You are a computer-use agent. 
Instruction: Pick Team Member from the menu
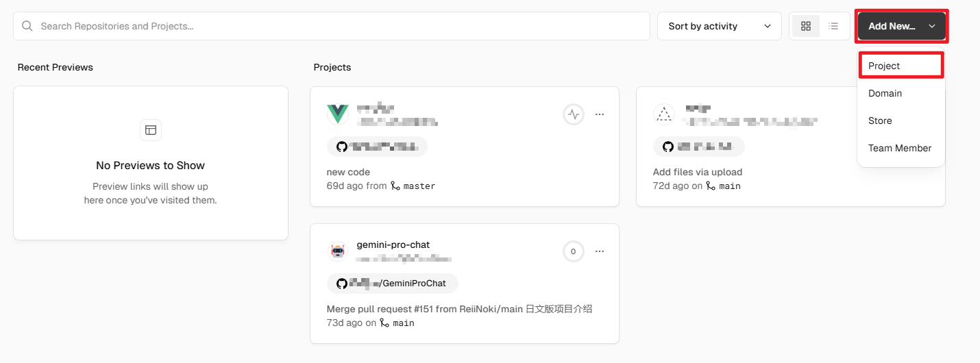point(900,148)
